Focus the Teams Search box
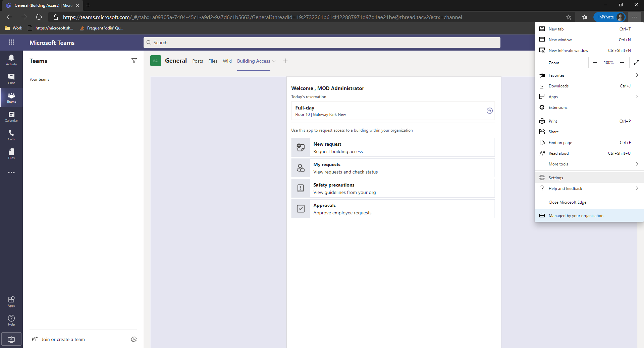644x348 pixels. [x=322, y=43]
